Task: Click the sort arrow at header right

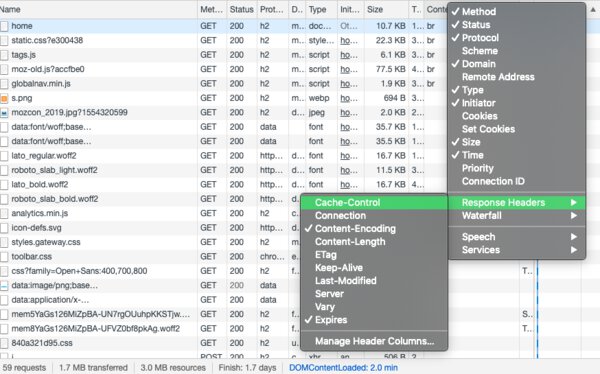Action: (x=593, y=10)
